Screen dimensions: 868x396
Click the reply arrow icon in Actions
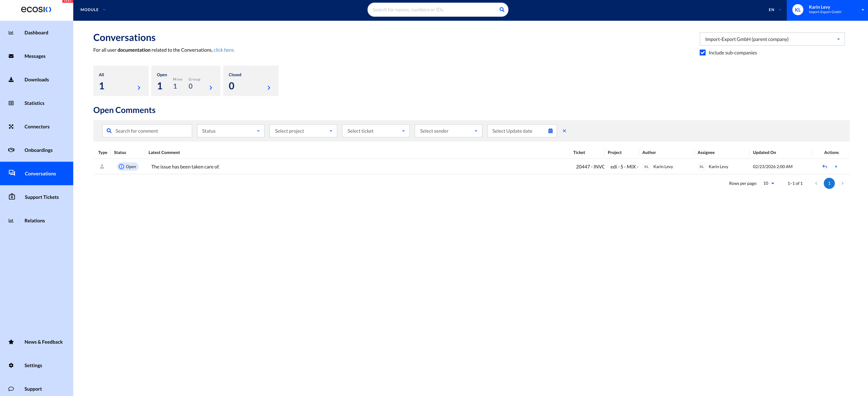tap(824, 167)
